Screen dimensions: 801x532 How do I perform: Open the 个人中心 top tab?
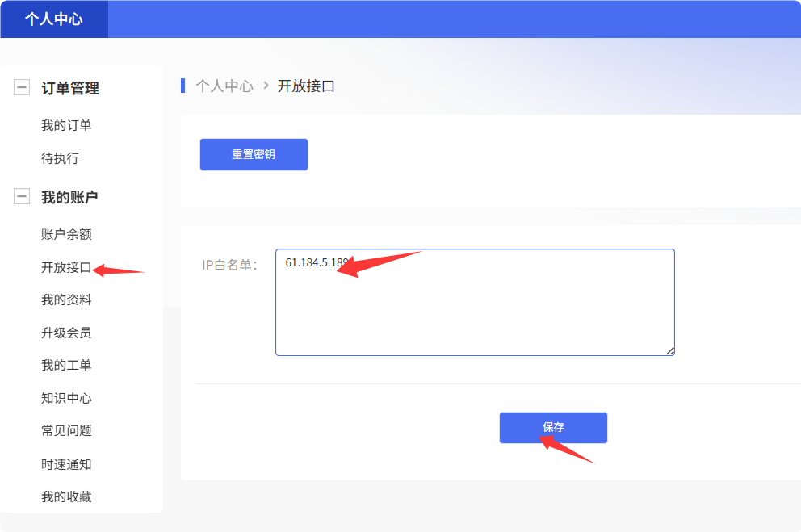(x=54, y=19)
